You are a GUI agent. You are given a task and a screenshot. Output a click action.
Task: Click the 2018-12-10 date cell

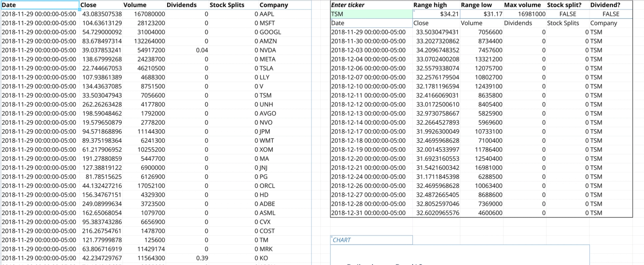click(371, 86)
